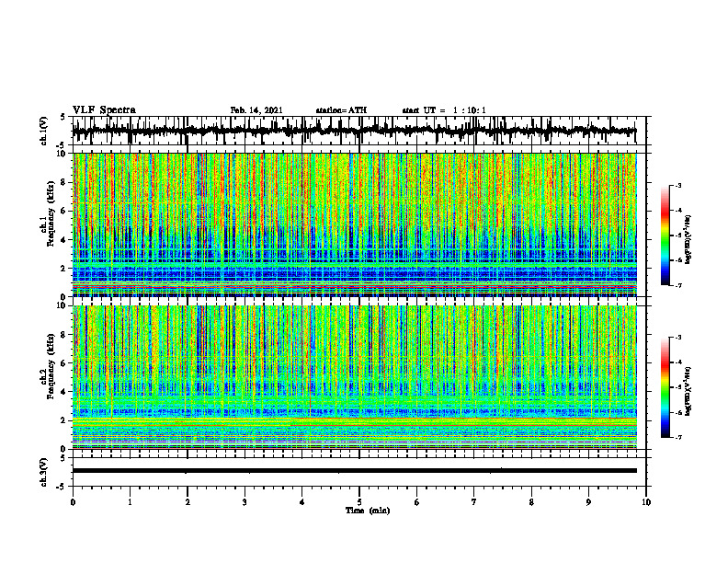The width and height of the screenshot is (728, 563).
Task: Click the ch.2 color scale bar
Action: (665, 387)
